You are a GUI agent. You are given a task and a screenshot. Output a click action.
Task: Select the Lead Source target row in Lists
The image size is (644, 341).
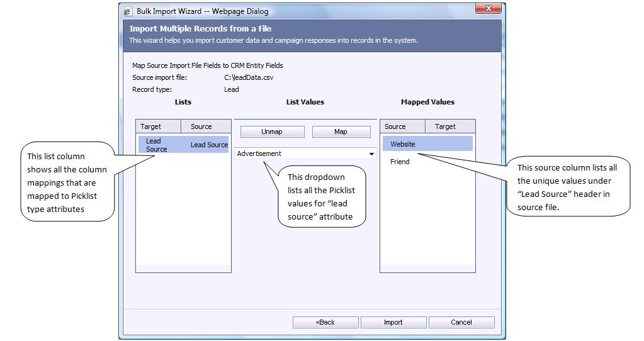point(157,145)
